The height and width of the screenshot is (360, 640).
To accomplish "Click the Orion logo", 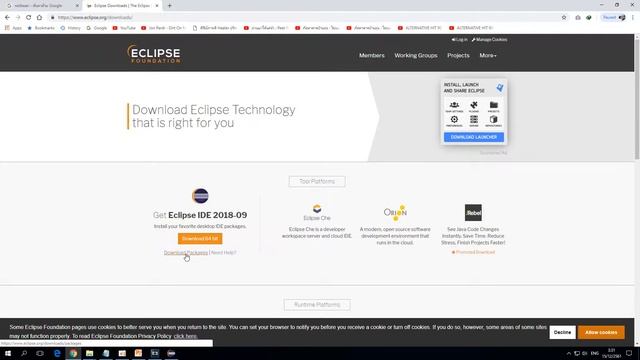I will (395, 212).
